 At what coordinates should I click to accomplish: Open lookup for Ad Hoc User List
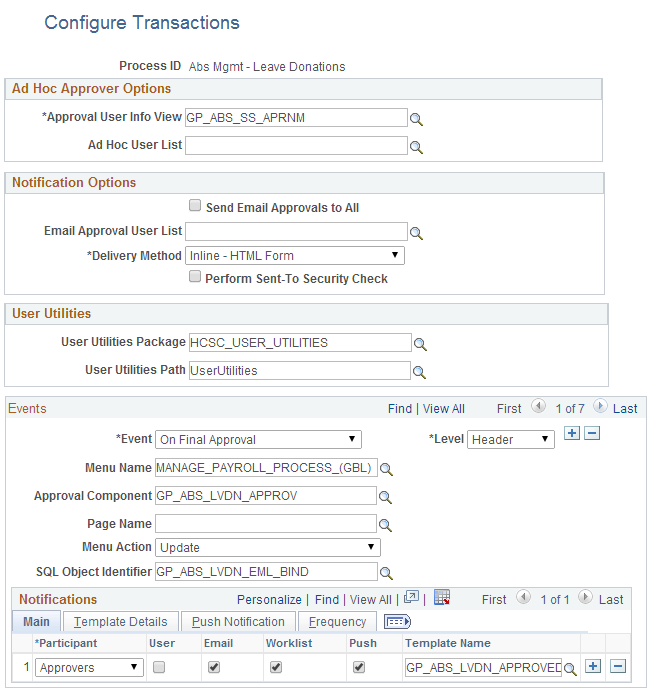click(x=416, y=147)
